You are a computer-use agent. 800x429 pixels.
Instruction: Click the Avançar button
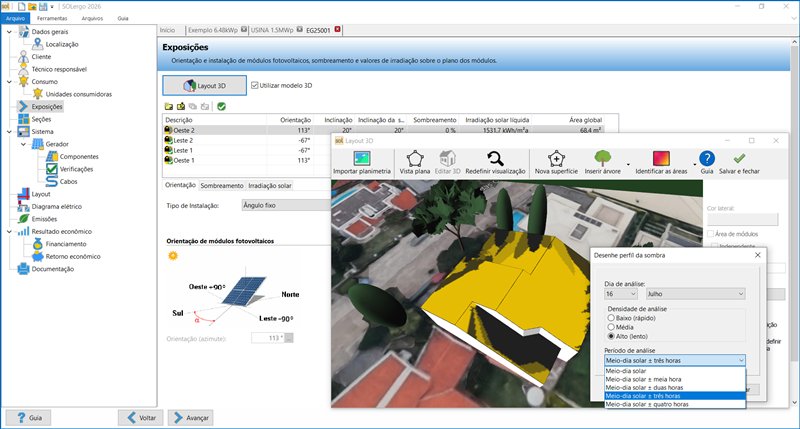190,417
